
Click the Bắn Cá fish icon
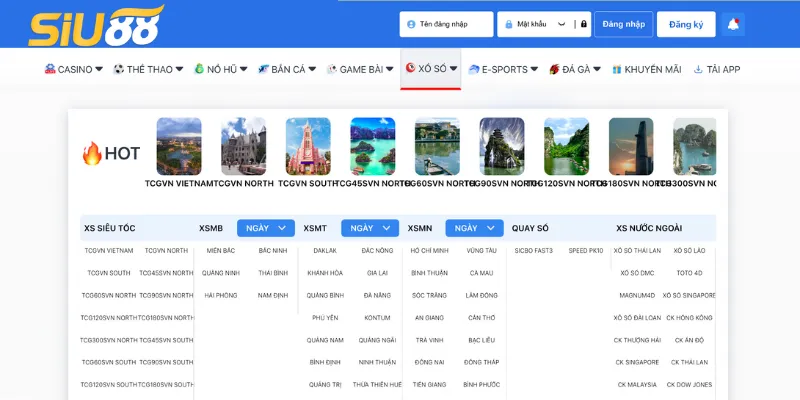[263, 69]
